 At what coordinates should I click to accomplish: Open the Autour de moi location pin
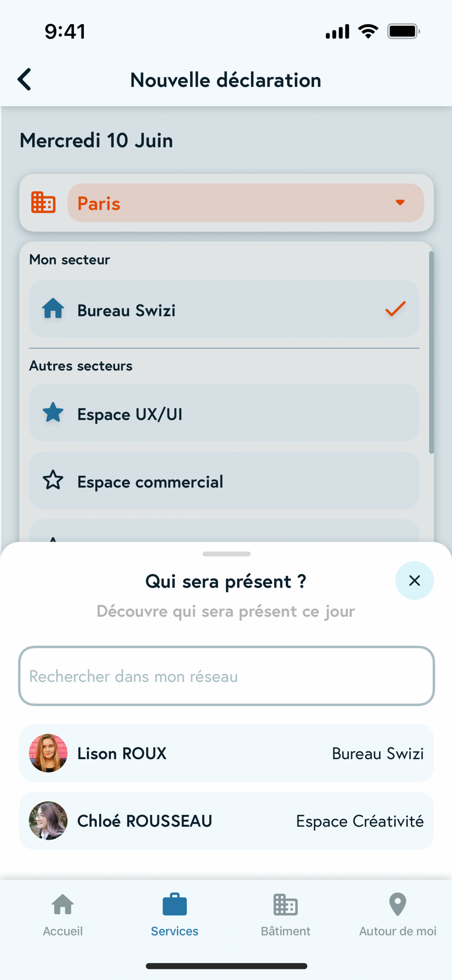[398, 905]
